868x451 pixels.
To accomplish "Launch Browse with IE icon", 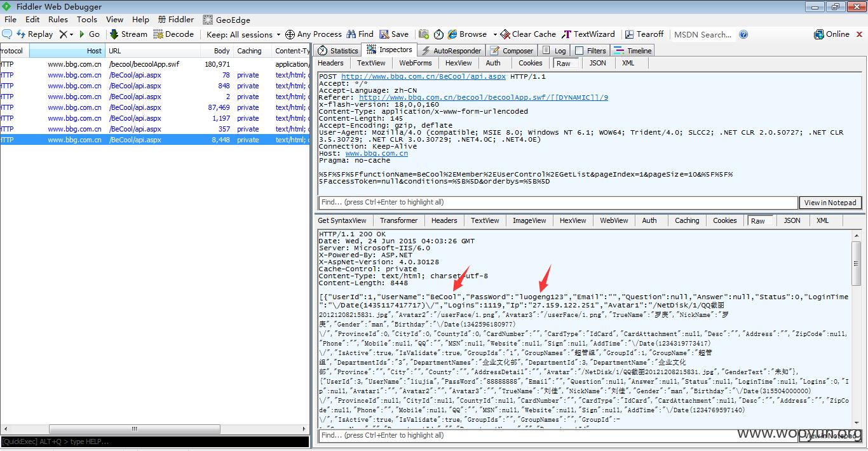I will click(467, 34).
